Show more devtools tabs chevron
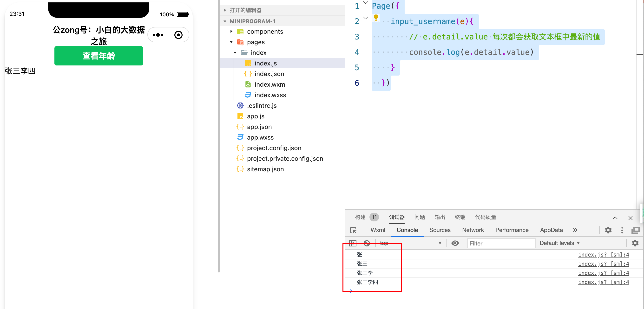This screenshot has width=644, height=309. click(x=575, y=230)
